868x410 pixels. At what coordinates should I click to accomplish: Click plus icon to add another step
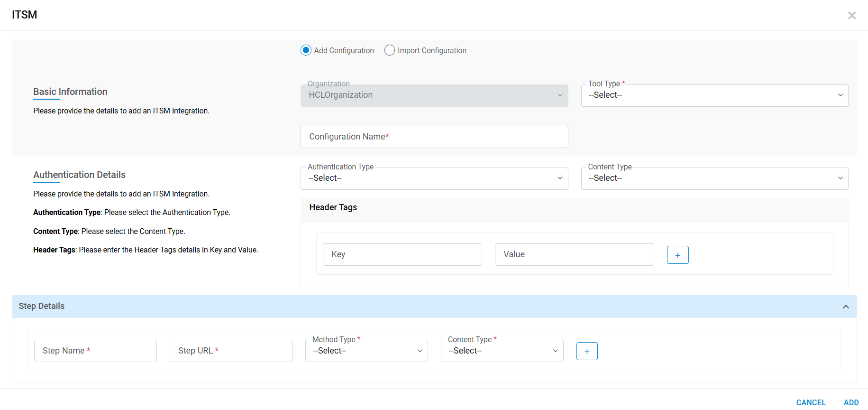tap(587, 351)
